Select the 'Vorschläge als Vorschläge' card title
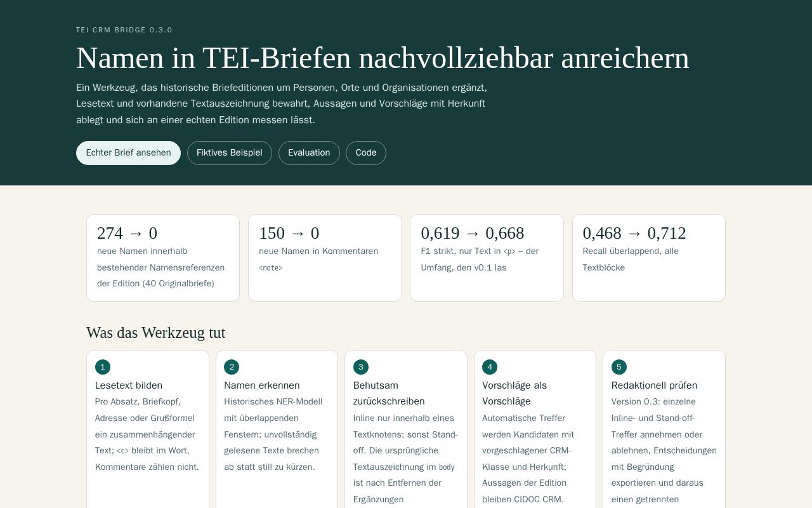 pyautogui.click(x=514, y=393)
